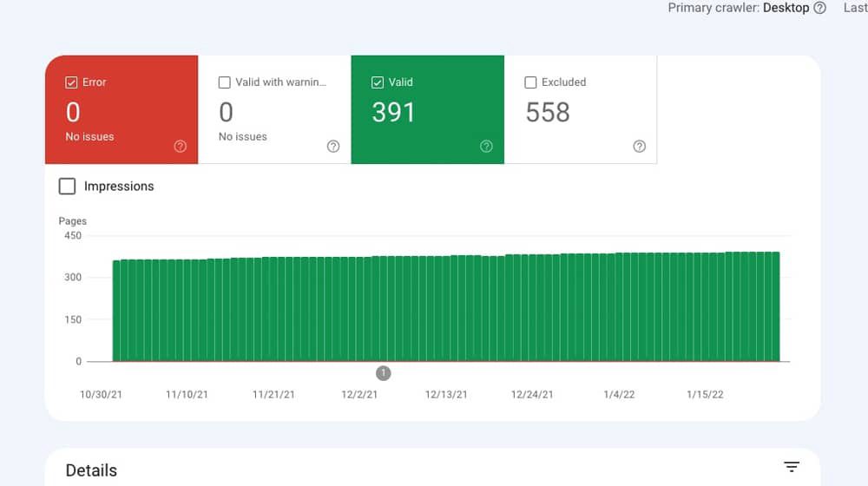Uncheck the Valid checkbox
This screenshot has height=486, width=868.
(x=377, y=82)
